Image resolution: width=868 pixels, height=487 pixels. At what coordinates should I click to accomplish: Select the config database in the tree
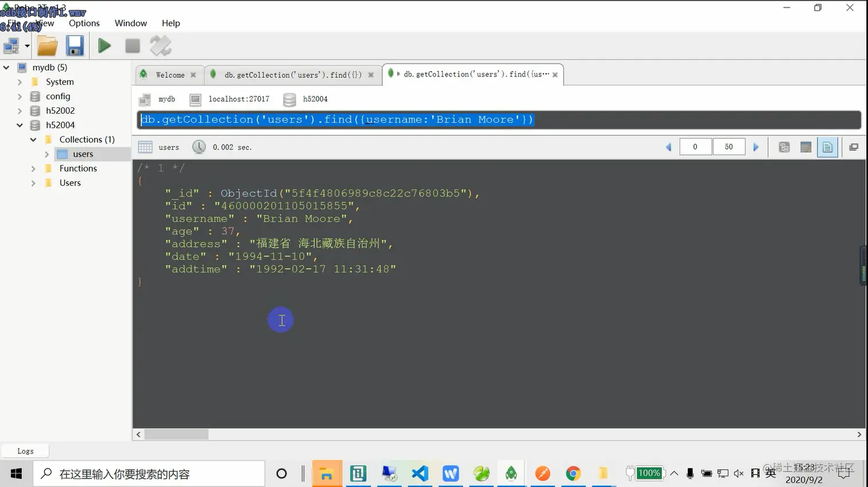[58, 96]
